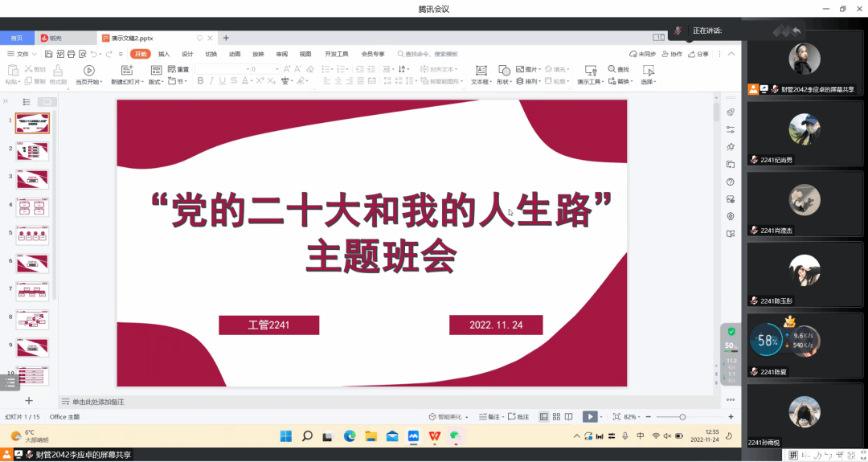Open the 动画 ribbon tab
868x462 pixels.
234,54
